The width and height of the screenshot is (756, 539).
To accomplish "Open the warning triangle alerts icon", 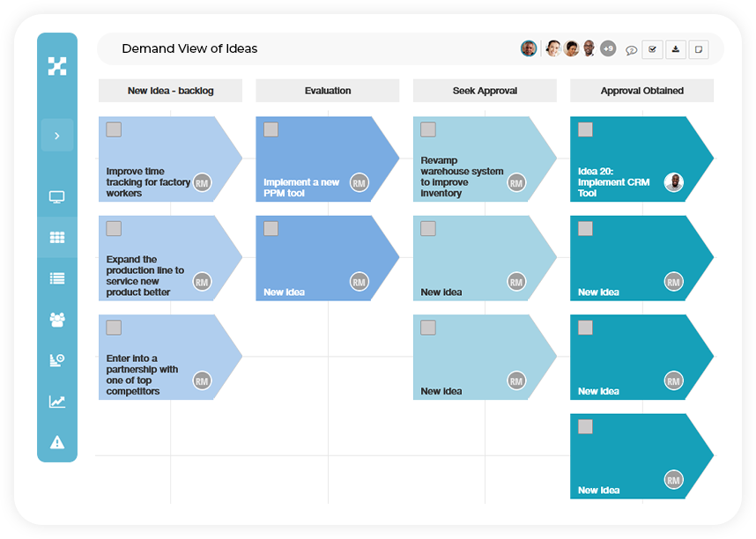I will [x=57, y=442].
